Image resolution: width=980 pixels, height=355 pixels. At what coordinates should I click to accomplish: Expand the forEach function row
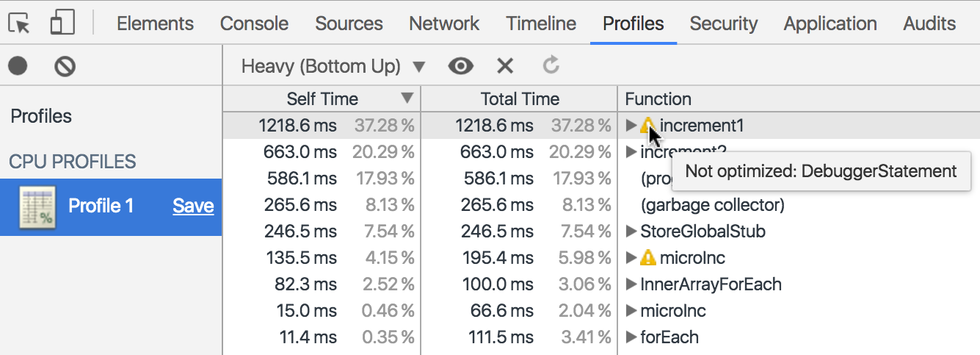pyautogui.click(x=631, y=337)
